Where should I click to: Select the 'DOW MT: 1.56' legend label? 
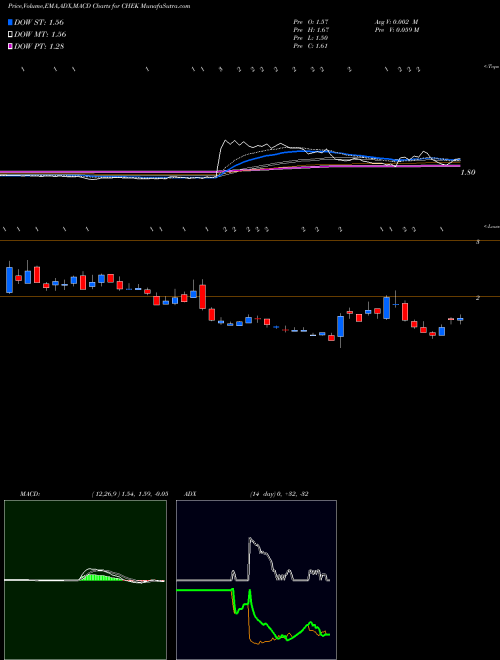(40, 35)
